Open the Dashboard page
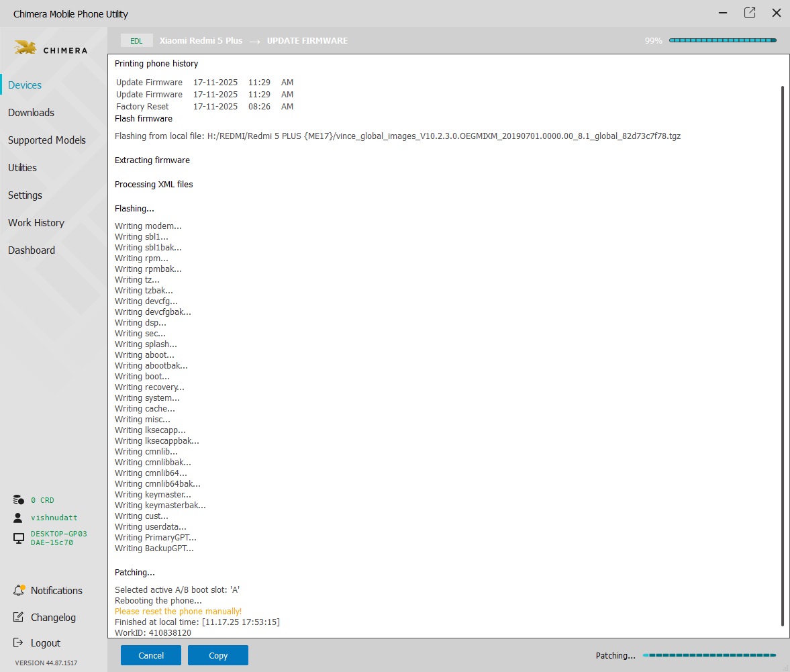 pyautogui.click(x=32, y=250)
